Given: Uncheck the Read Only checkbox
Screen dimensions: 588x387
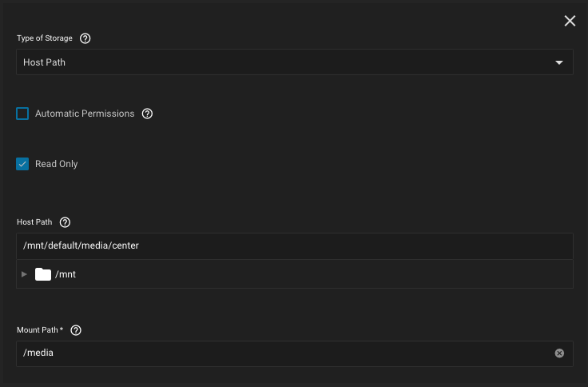Looking at the screenshot, I should pyautogui.click(x=22, y=164).
